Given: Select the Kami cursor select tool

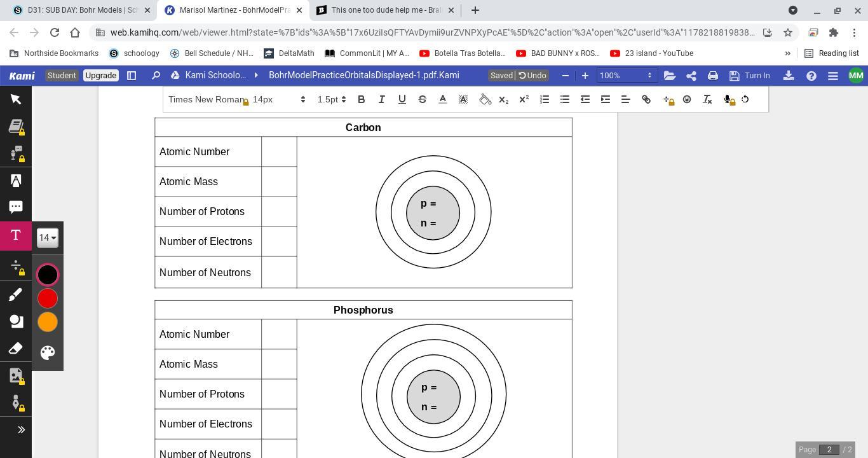Looking at the screenshot, I should [16, 99].
